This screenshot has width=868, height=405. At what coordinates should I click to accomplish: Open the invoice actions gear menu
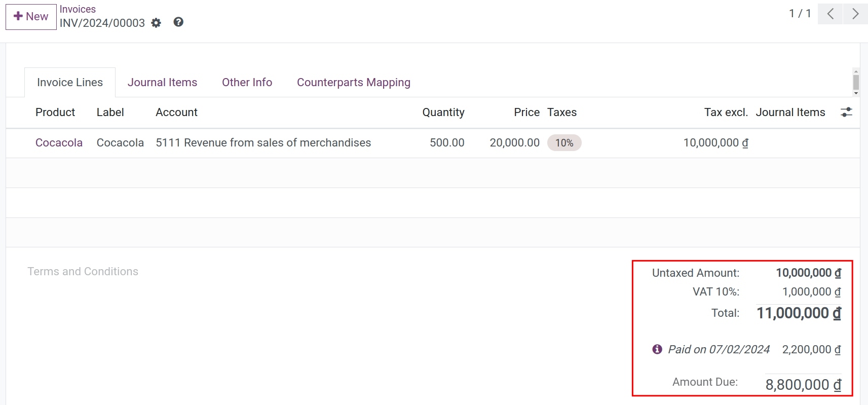(156, 23)
